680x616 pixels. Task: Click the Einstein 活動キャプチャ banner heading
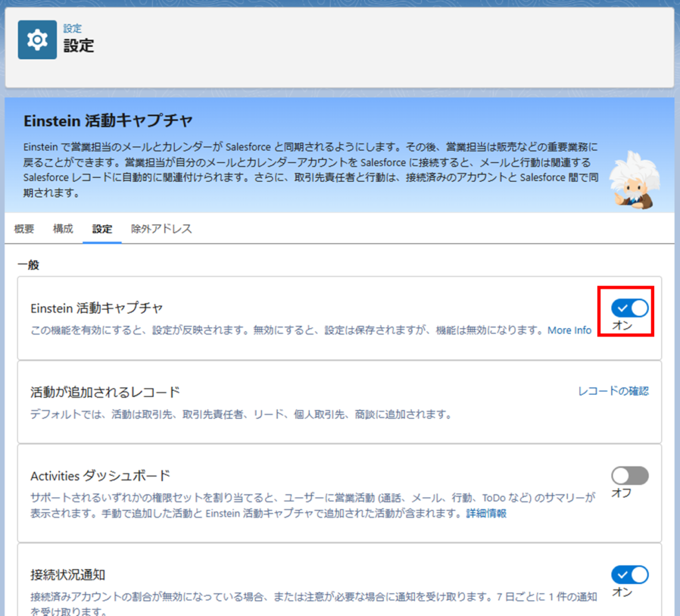[108, 121]
